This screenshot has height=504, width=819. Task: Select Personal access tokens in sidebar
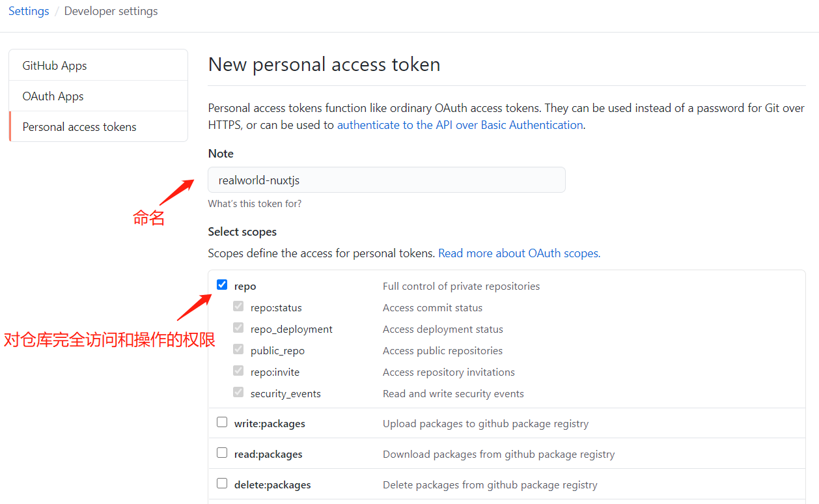pos(98,126)
